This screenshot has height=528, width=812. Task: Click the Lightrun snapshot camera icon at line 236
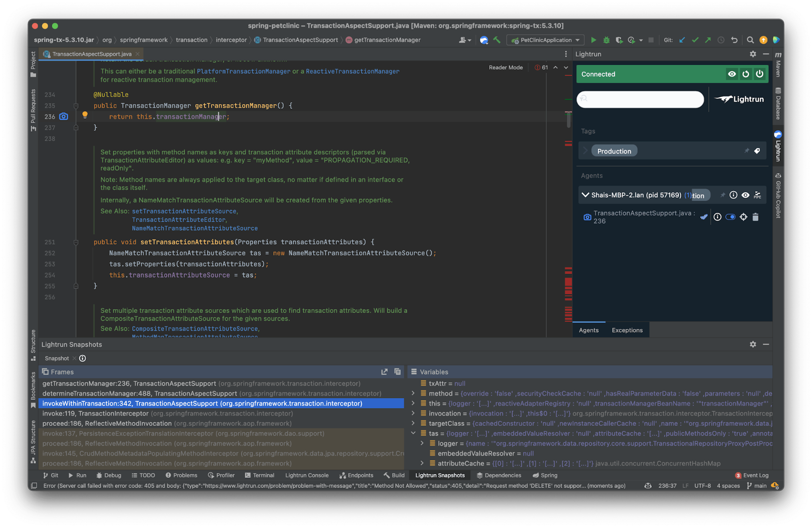coord(63,117)
